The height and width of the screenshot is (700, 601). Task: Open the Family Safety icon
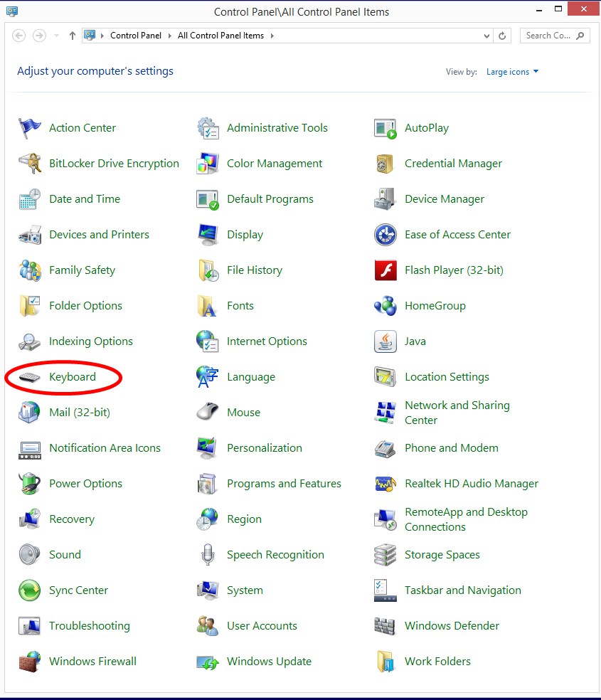pos(29,270)
